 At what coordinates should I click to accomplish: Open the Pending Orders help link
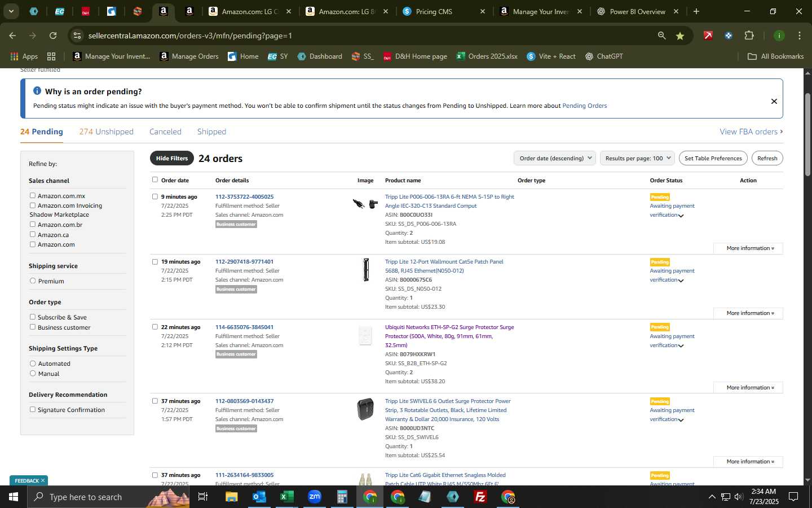click(585, 106)
